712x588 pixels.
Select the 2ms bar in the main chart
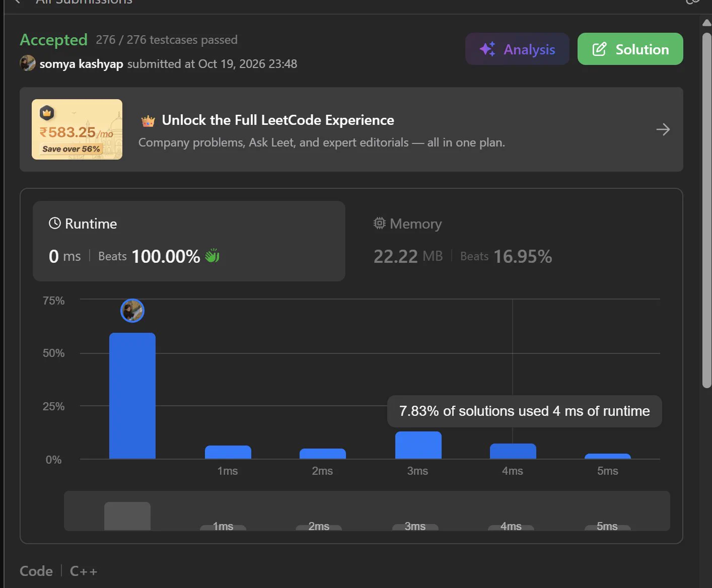tap(323, 454)
